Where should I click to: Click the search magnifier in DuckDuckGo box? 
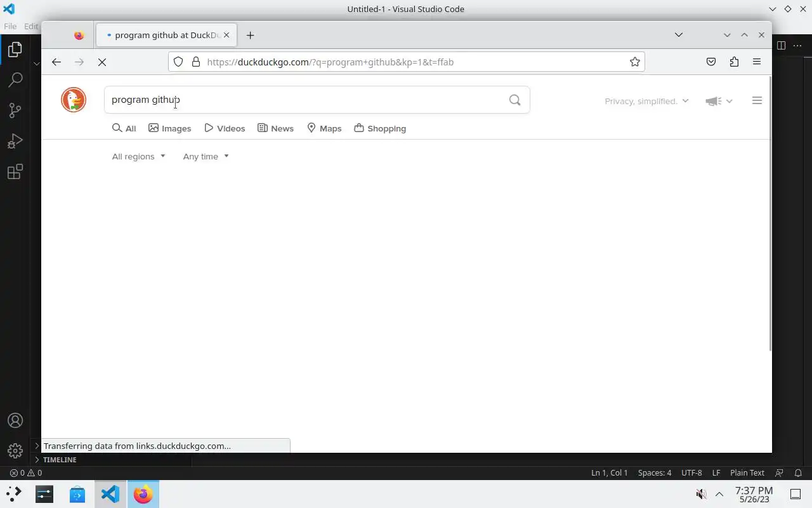click(514, 100)
